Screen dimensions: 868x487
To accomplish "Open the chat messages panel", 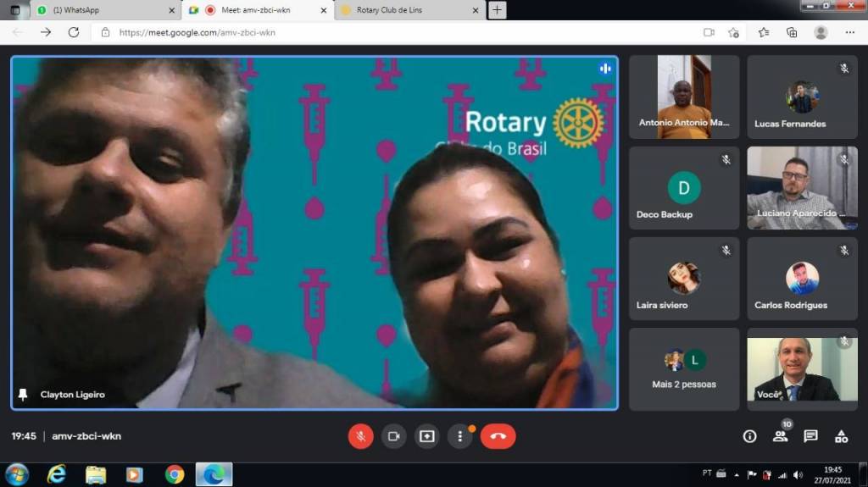I will tap(810, 436).
